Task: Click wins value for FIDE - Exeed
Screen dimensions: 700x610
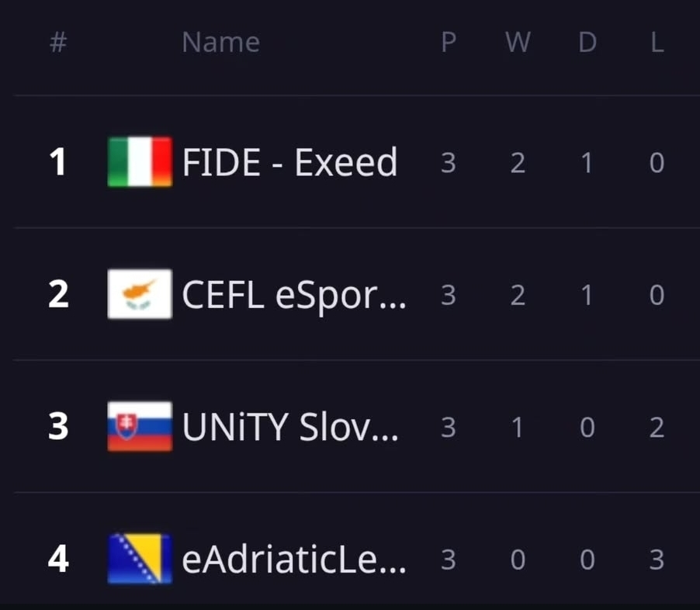Action: [x=518, y=163]
